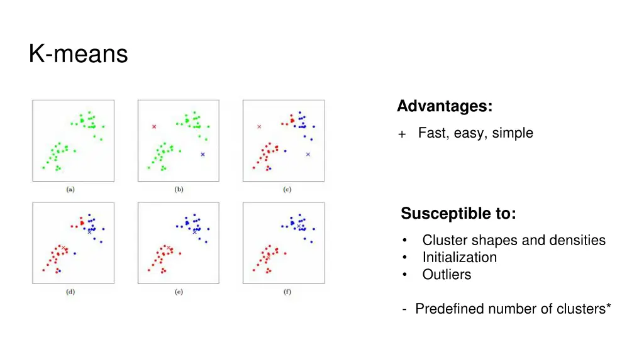The height and width of the screenshot is (362, 644).
Task: Select scatter plot labeled (c)
Action: click(x=284, y=140)
